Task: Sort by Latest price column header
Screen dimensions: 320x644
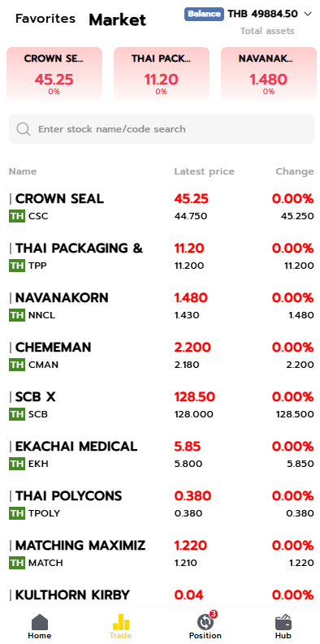Action: coord(204,171)
